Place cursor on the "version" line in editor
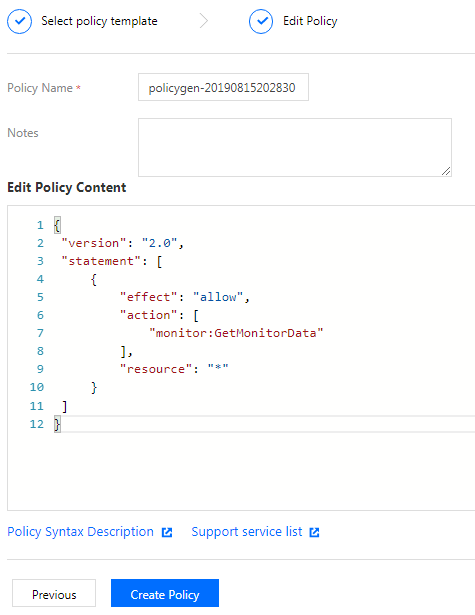 click(x=122, y=243)
